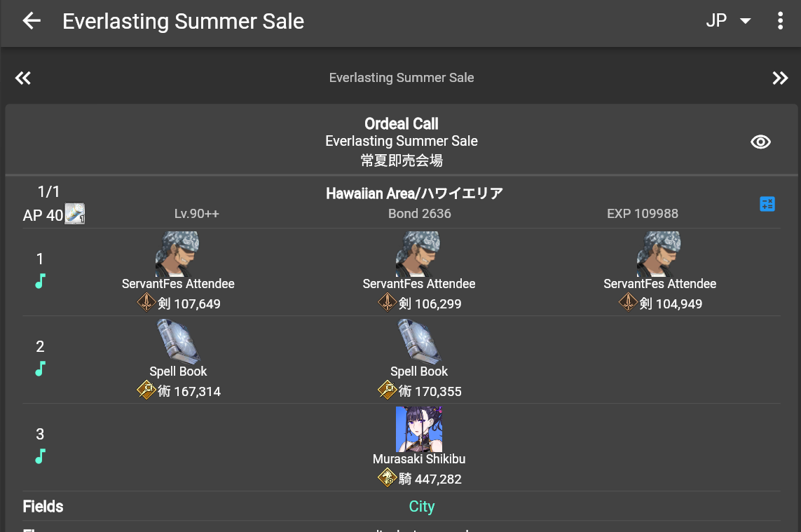Click wave 2 music note icon

click(40, 369)
